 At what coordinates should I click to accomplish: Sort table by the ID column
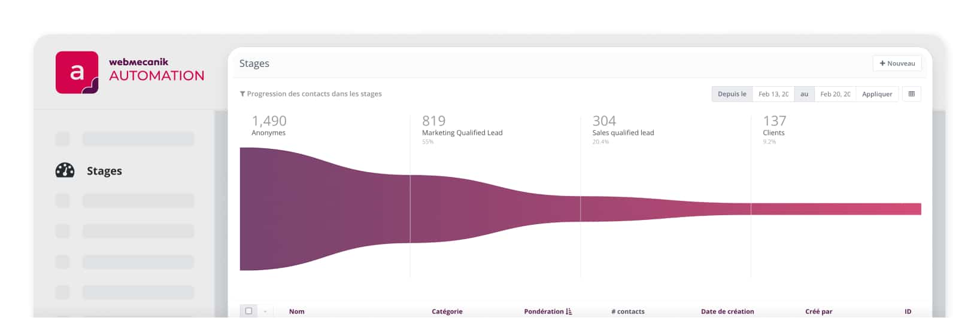(908, 311)
